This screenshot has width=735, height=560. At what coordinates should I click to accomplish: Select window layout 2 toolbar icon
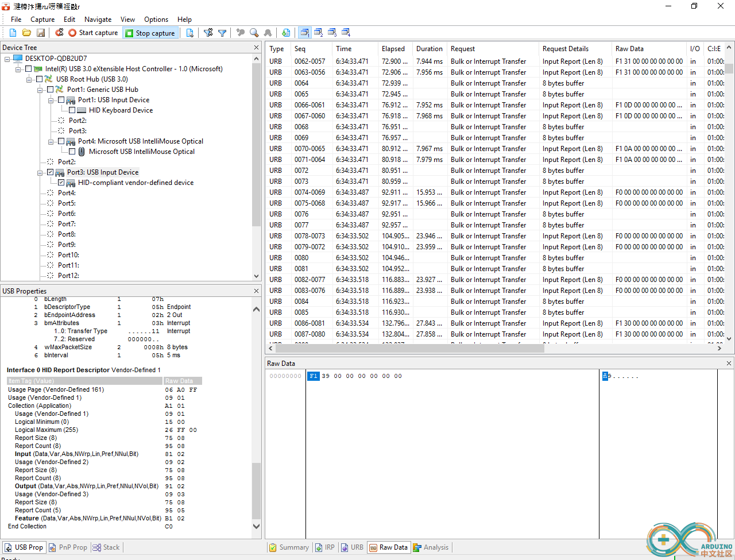318,33
